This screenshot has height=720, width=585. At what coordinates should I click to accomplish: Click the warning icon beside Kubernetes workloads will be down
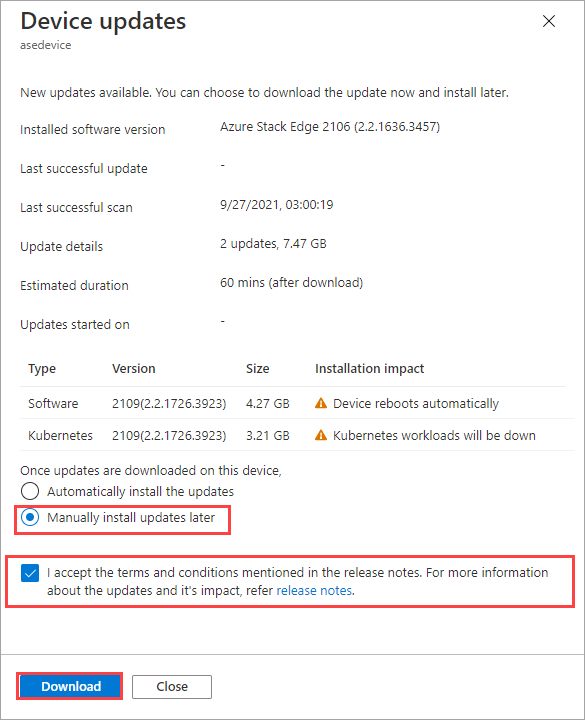point(321,435)
